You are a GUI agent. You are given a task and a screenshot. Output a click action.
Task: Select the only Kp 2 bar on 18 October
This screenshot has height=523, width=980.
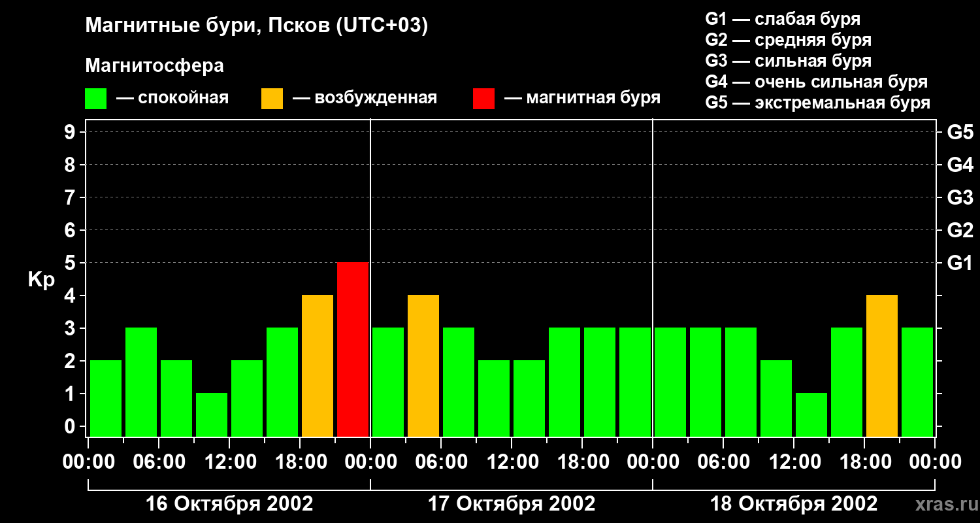[x=776, y=399]
